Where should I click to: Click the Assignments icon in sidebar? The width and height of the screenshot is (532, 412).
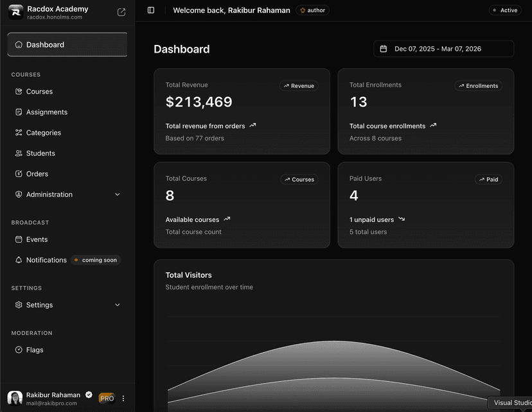pyautogui.click(x=19, y=112)
